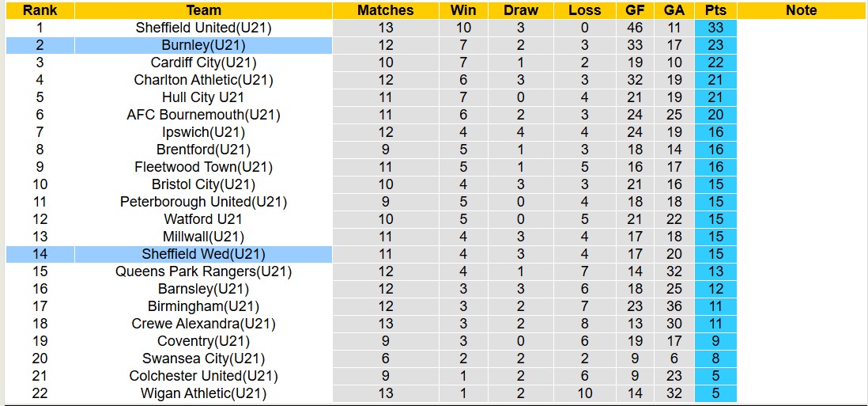The height and width of the screenshot is (406, 868).
Task: Click Charlton Athletic(U21) in the table
Action: (x=203, y=80)
